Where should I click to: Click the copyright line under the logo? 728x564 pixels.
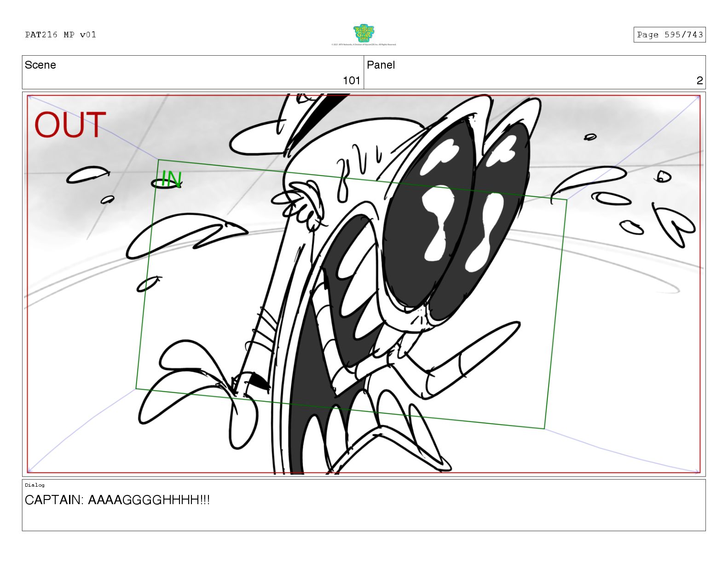(x=364, y=45)
